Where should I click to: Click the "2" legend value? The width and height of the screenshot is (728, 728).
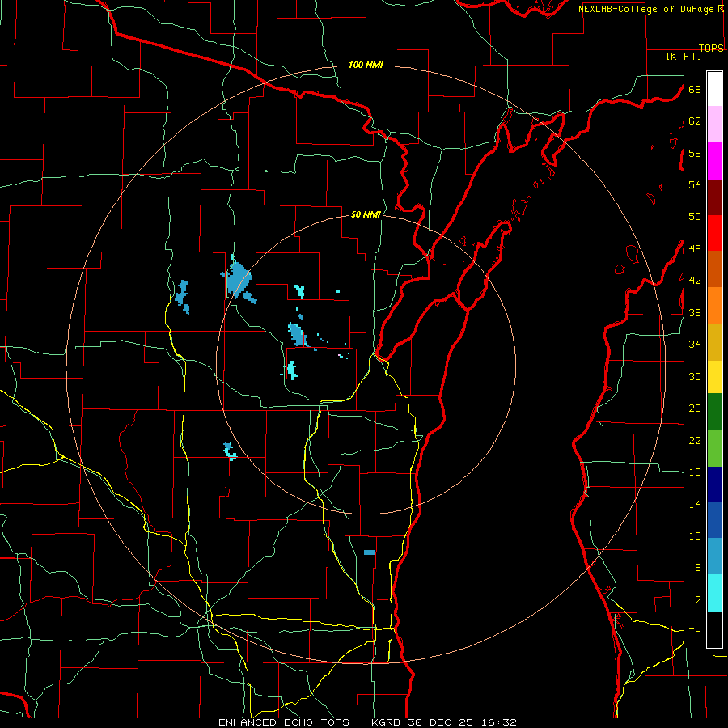click(697, 600)
